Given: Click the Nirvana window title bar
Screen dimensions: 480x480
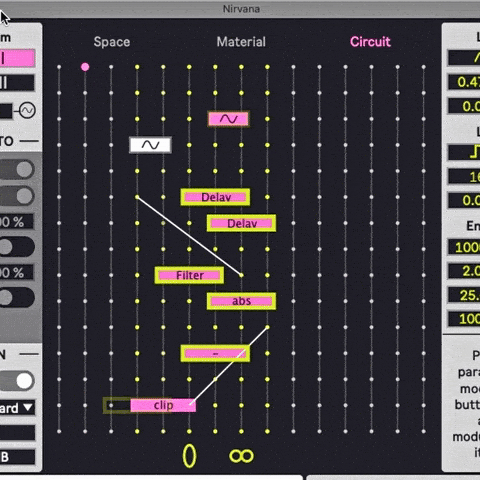Looking at the screenshot, I should coord(240,9).
